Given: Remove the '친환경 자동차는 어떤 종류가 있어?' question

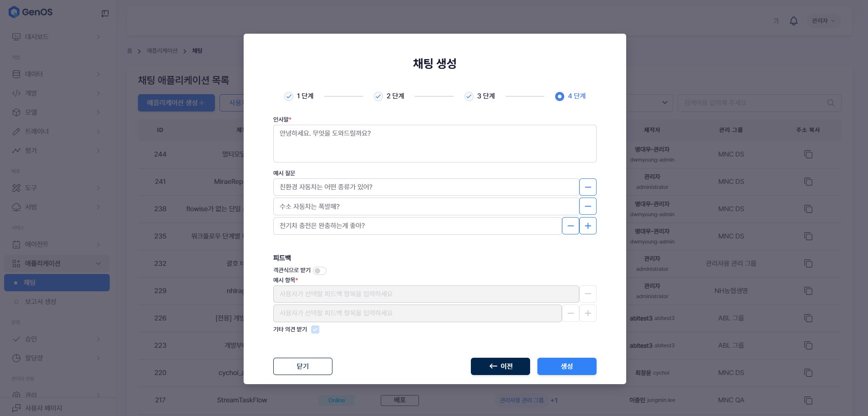Looking at the screenshot, I should (x=588, y=187).
